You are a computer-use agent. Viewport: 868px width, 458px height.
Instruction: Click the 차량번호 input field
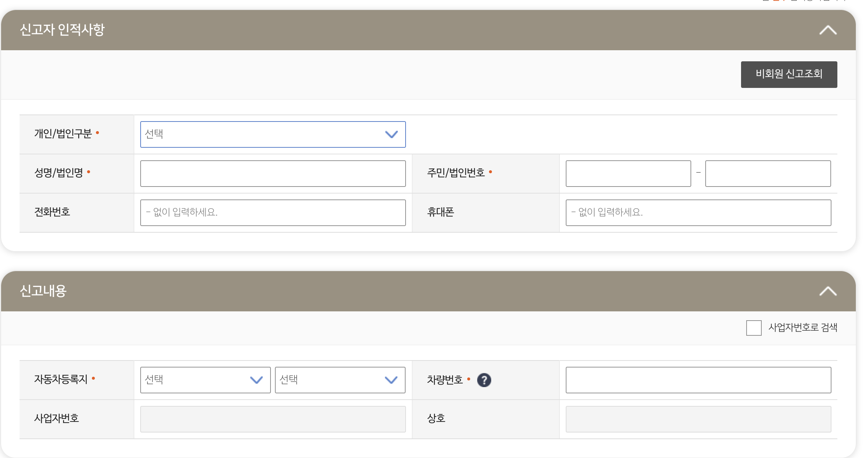pyautogui.click(x=698, y=380)
